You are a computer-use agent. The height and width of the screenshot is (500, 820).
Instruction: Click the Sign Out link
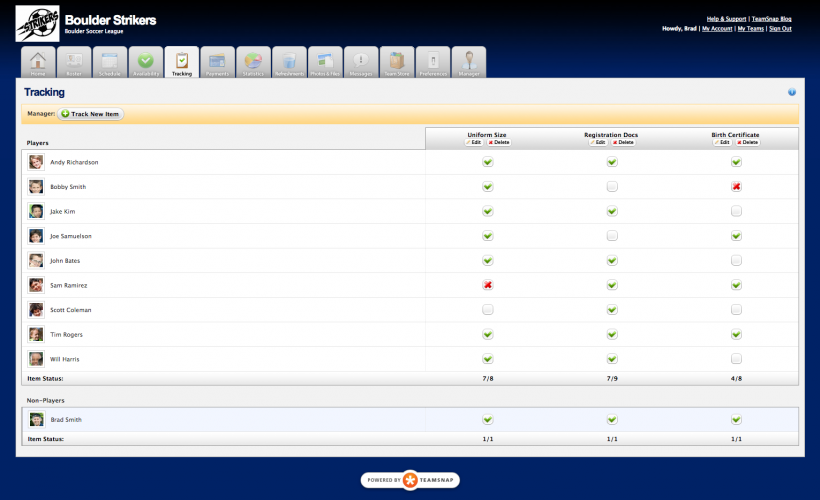(x=780, y=29)
